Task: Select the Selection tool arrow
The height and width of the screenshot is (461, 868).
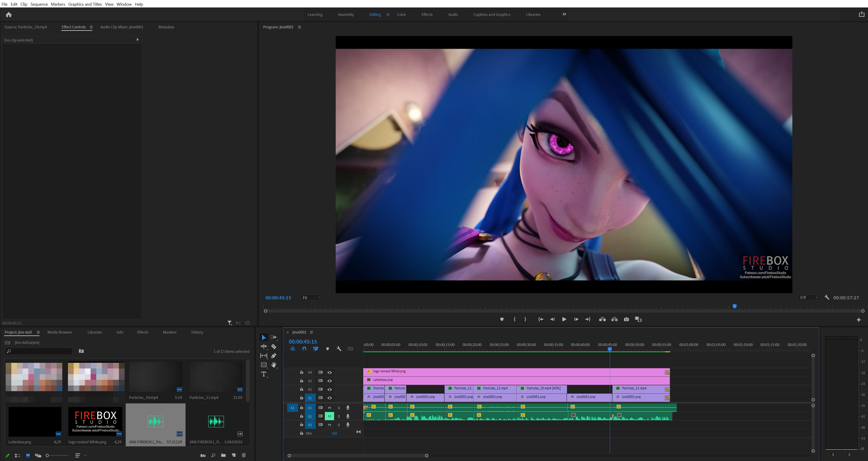Action: [x=264, y=337]
